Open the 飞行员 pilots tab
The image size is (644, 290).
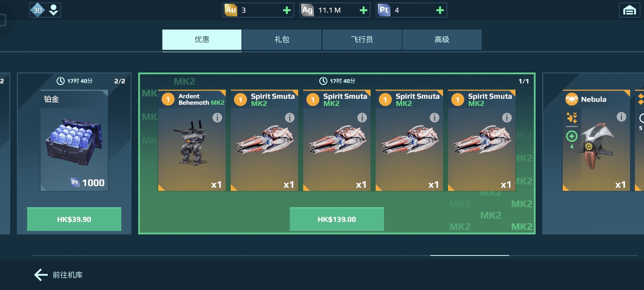[362, 40]
